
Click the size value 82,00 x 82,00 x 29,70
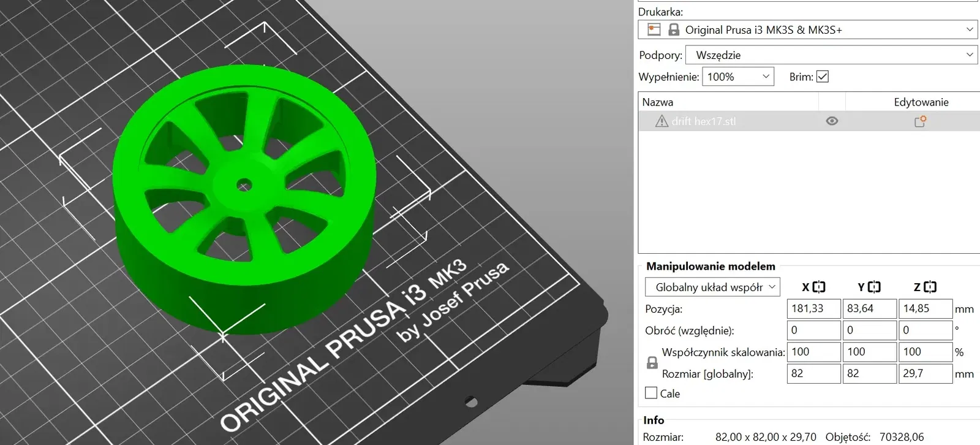766,437
